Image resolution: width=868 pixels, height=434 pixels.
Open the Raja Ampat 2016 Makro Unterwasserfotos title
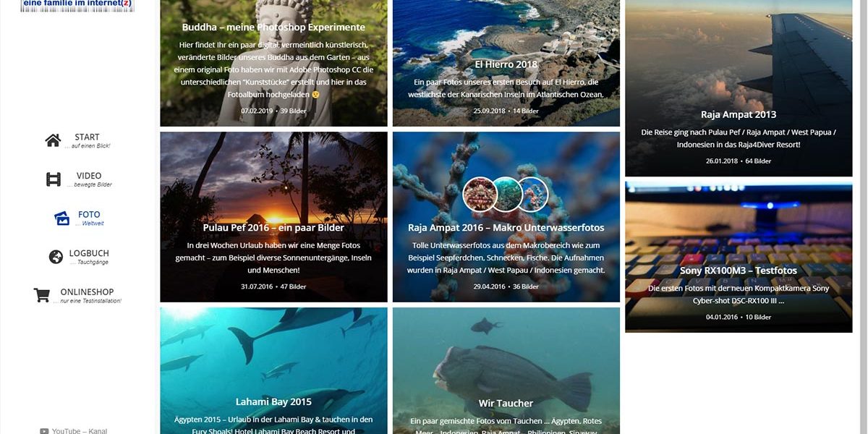[x=506, y=227]
